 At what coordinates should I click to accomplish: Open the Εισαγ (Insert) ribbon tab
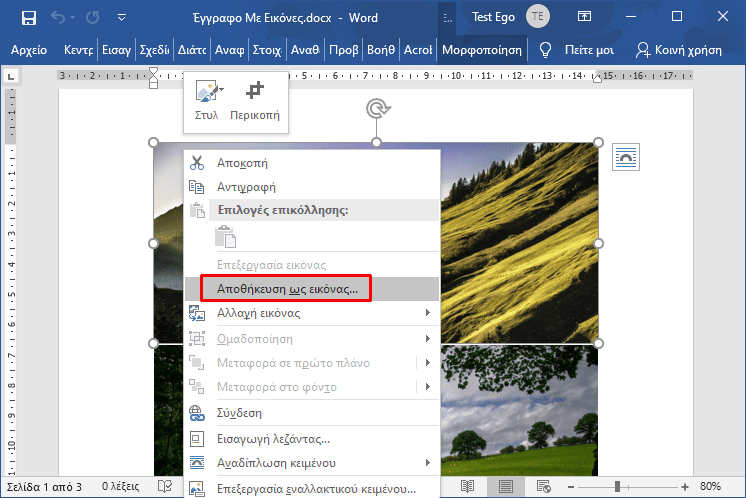pyautogui.click(x=117, y=50)
